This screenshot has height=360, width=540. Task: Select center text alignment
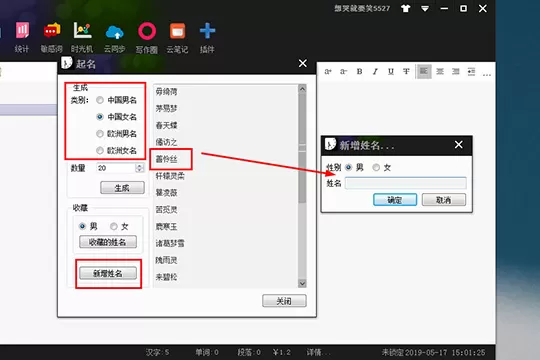[440, 71]
